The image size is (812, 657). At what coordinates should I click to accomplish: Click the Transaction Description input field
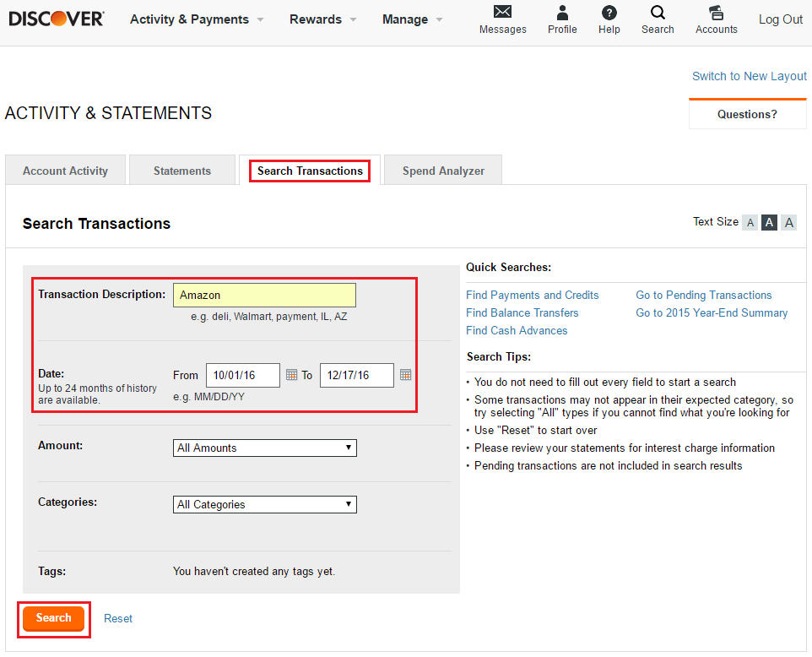point(264,295)
